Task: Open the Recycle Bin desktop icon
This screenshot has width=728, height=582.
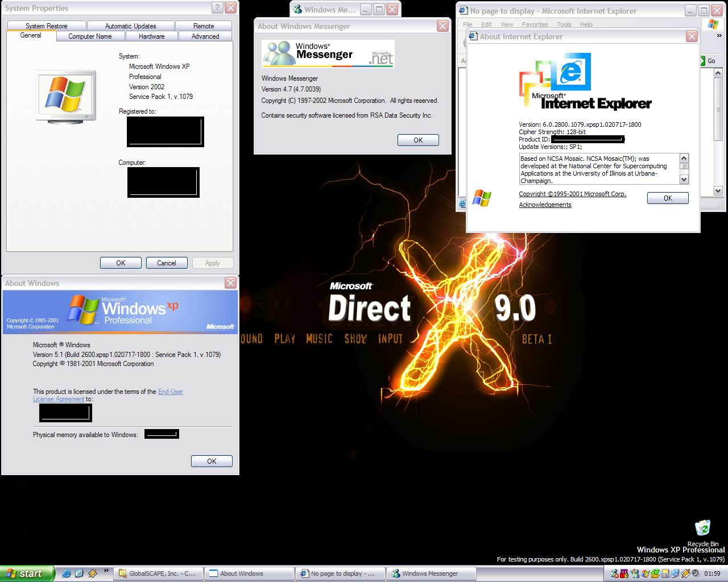Action: [x=702, y=530]
